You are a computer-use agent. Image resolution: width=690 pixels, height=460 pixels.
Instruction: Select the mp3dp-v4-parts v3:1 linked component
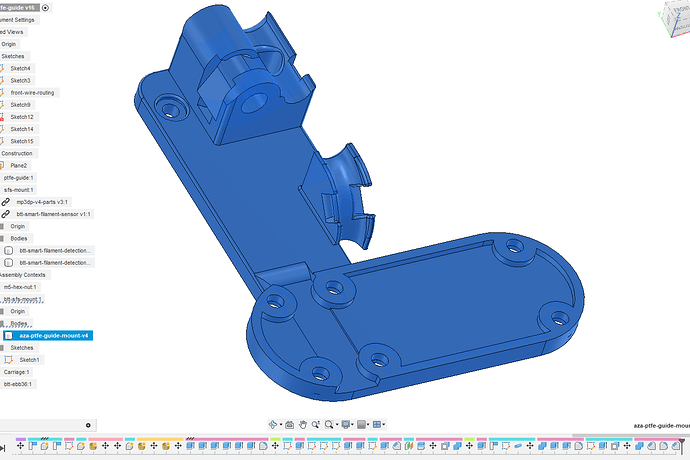click(42, 202)
